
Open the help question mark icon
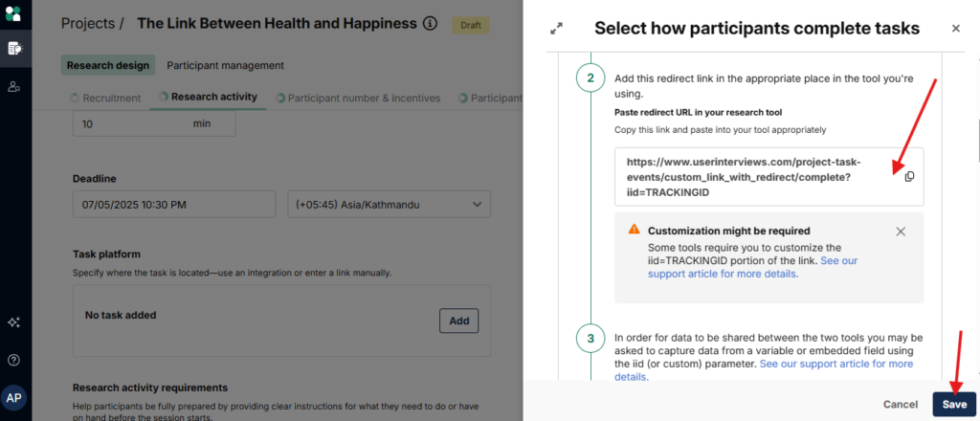[x=14, y=361]
